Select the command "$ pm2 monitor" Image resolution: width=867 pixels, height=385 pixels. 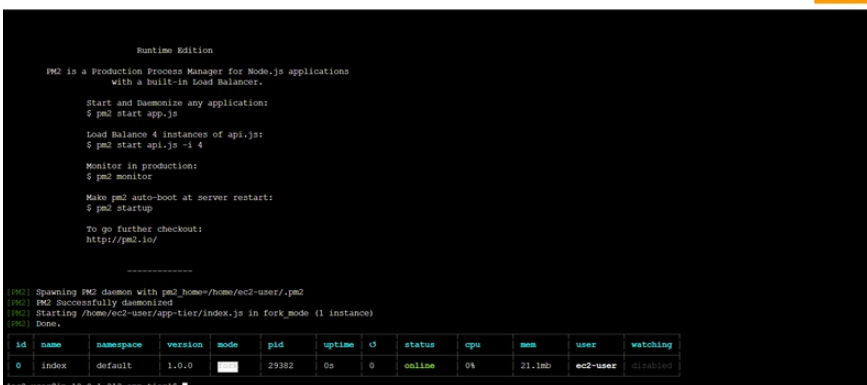119,177
